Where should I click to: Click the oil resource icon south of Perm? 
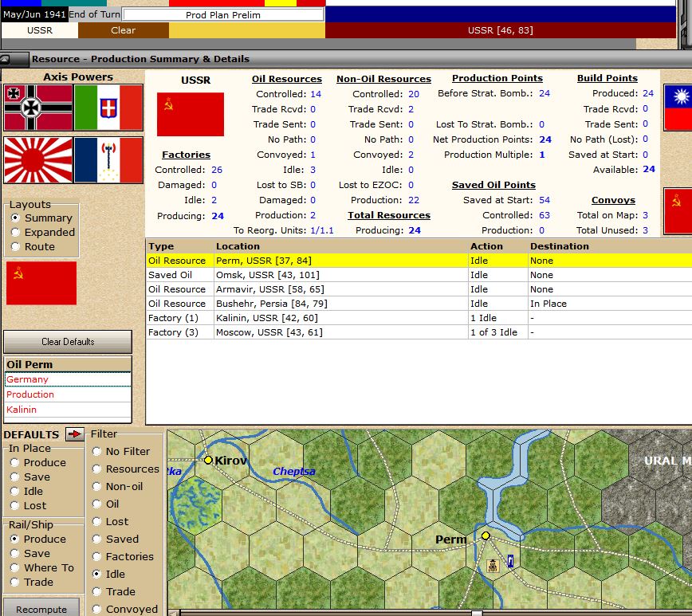(x=493, y=565)
